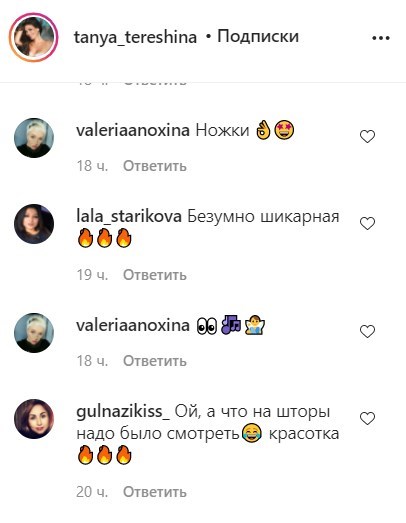Screen dimensions: 406x523
Task: Reply to valeriaanoxina's "Ножки" comment
Action: point(155,166)
